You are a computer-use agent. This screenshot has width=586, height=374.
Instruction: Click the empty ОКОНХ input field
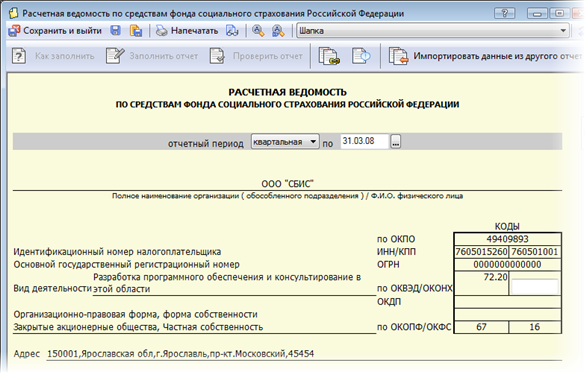535,287
